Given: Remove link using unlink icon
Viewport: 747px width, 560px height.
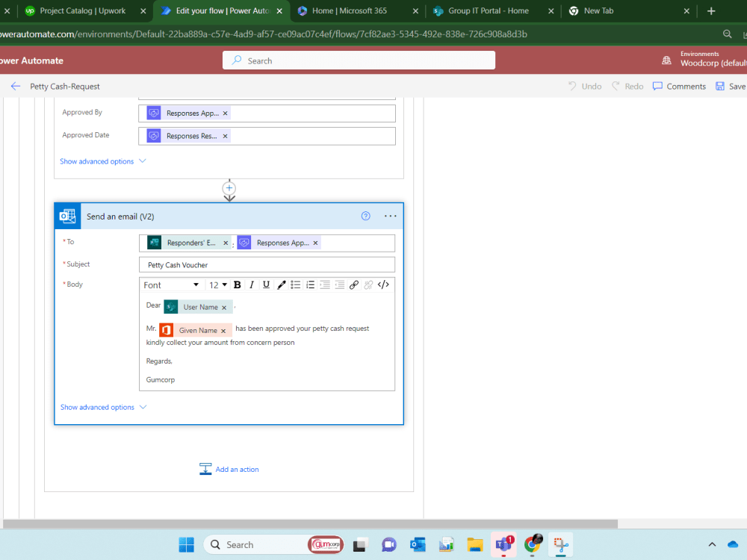Looking at the screenshot, I should point(368,284).
